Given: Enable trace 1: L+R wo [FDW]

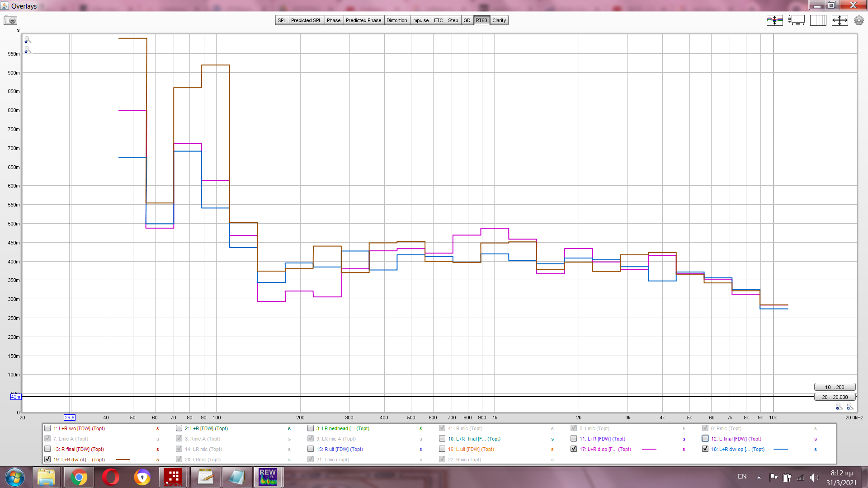Looking at the screenshot, I should pos(47,428).
